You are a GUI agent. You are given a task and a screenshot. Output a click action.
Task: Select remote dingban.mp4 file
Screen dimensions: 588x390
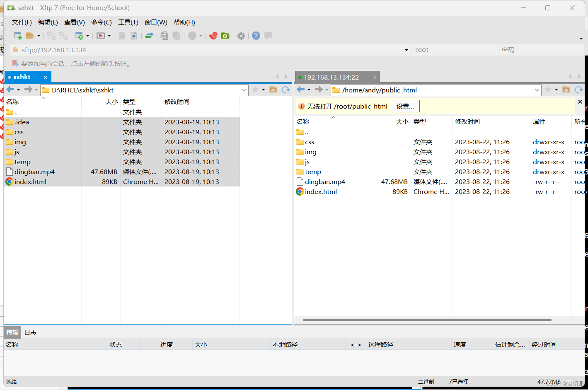click(325, 182)
